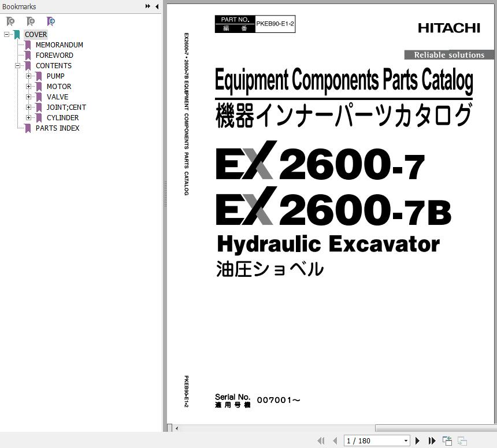The image size is (497, 448).
Task: Open the FOREWORD bookmark
Action: (54, 55)
